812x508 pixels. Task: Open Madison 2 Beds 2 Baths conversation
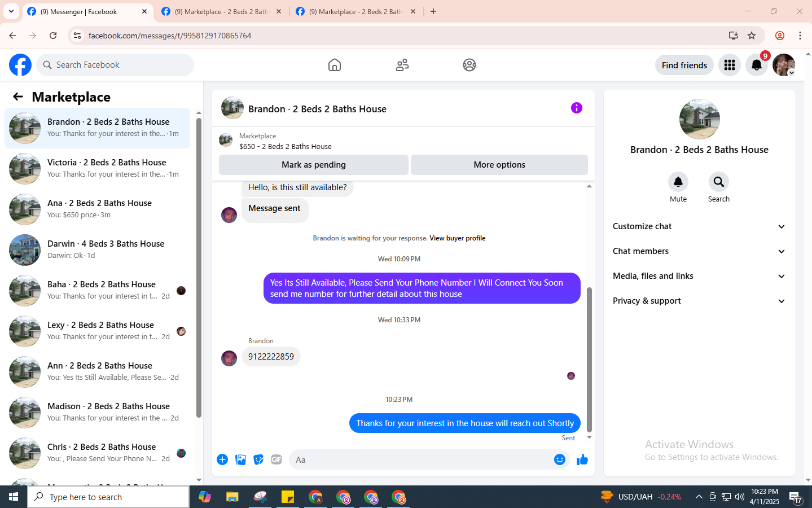click(x=97, y=412)
